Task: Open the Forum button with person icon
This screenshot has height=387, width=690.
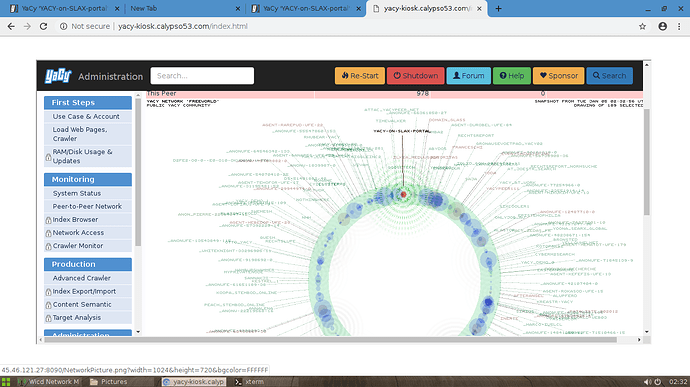Action: [x=468, y=76]
